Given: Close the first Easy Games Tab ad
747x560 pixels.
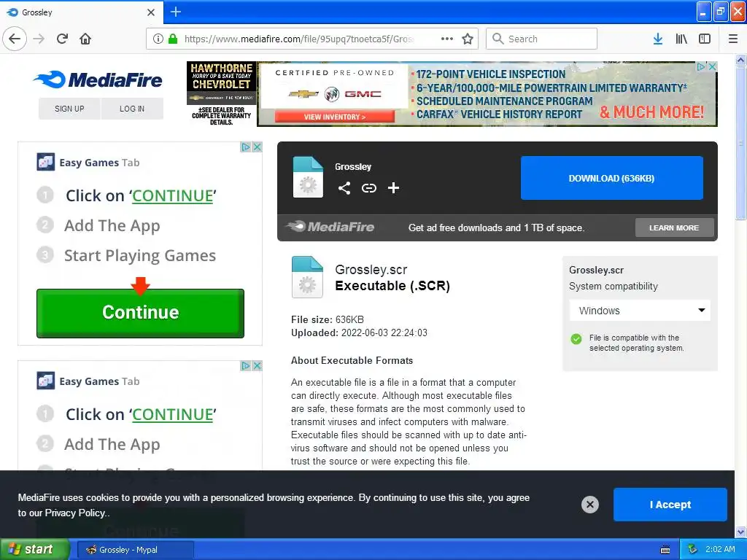Looking at the screenshot, I should pyautogui.click(x=257, y=147).
